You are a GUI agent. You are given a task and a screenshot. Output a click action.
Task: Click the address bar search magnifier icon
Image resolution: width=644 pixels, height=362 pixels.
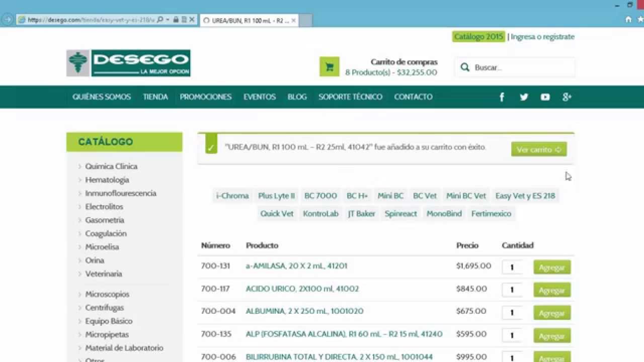click(160, 20)
